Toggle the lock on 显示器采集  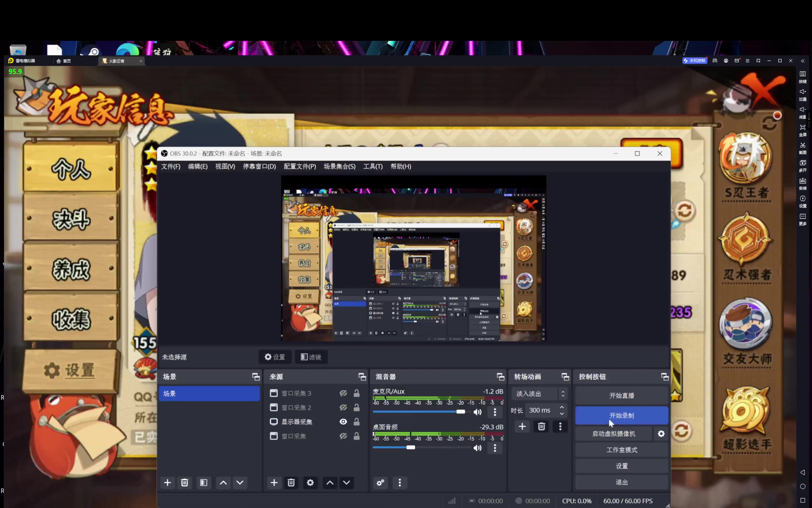click(x=357, y=422)
